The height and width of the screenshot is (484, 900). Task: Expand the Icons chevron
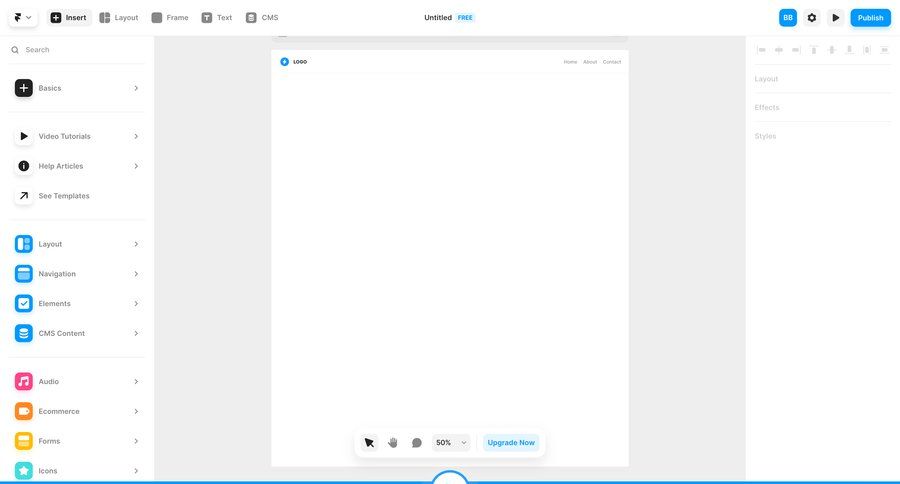point(136,471)
